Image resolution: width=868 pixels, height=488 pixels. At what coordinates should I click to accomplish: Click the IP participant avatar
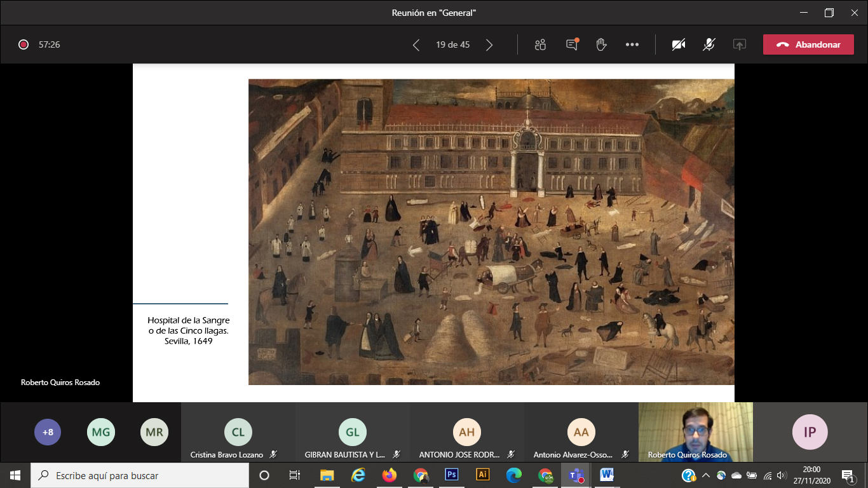click(810, 432)
